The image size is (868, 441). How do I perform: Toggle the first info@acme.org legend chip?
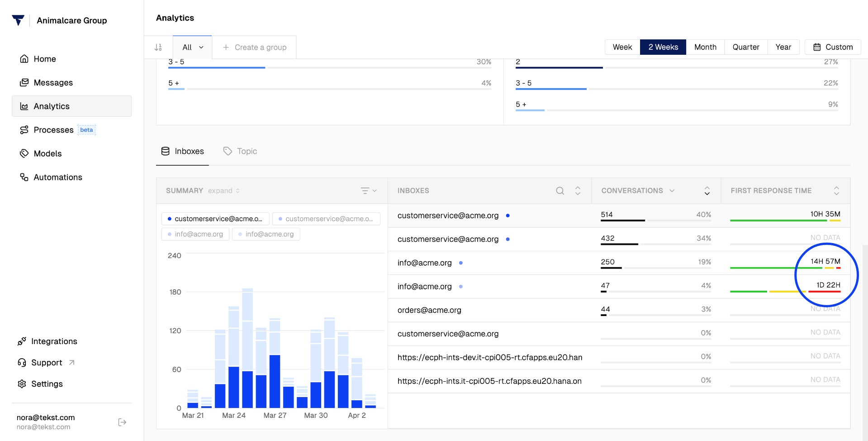click(x=195, y=234)
